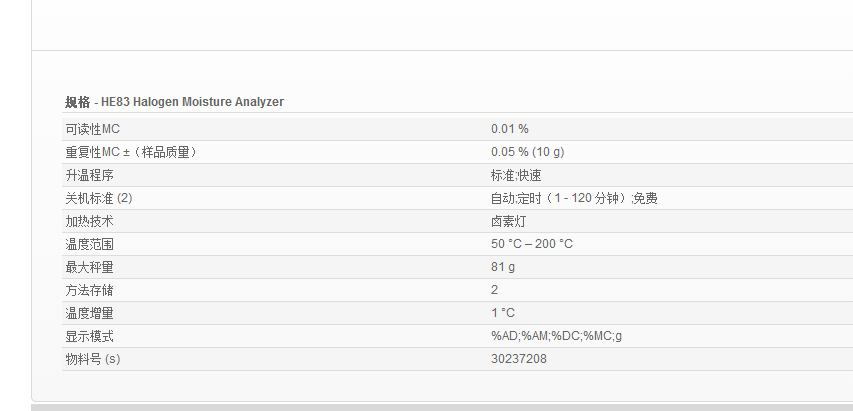Select the 温度范围 row label
This screenshot has width=853, height=411.
point(89,244)
